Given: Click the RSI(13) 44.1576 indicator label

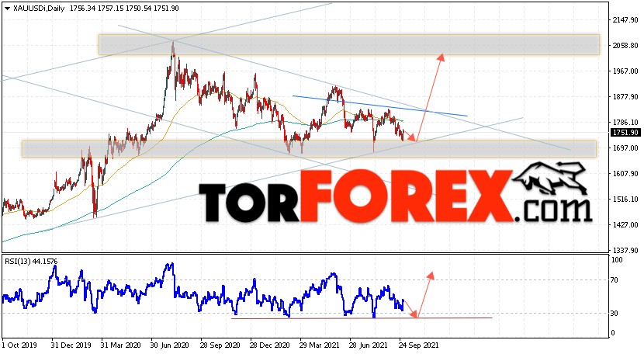Looking at the screenshot, I should point(31,262).
